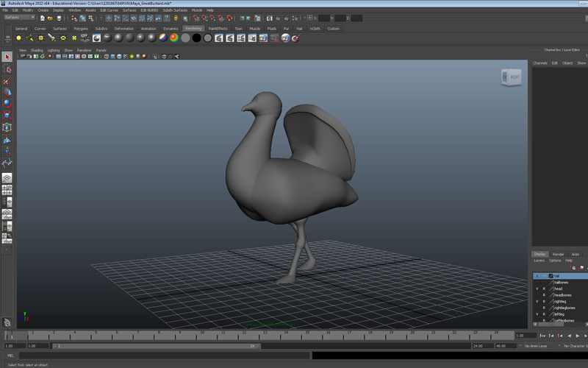Open the No Anim Layer dropdown

536,346
